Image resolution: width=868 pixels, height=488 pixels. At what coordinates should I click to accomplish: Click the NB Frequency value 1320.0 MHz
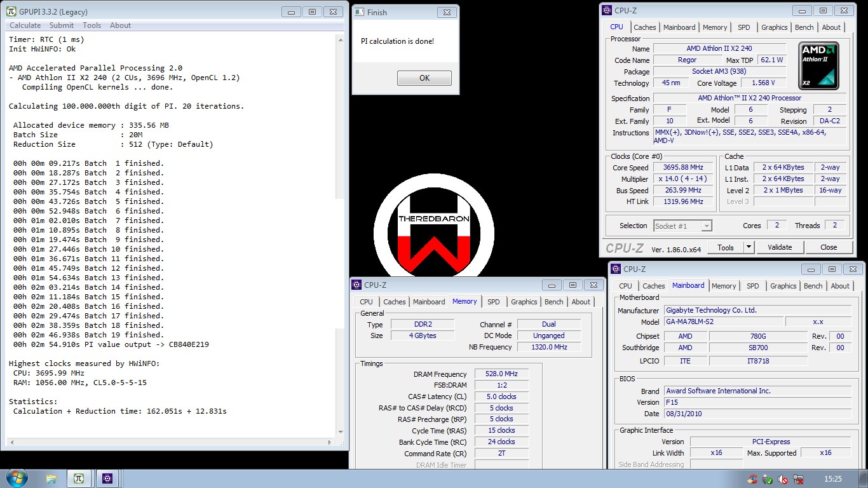click(549, 347)
